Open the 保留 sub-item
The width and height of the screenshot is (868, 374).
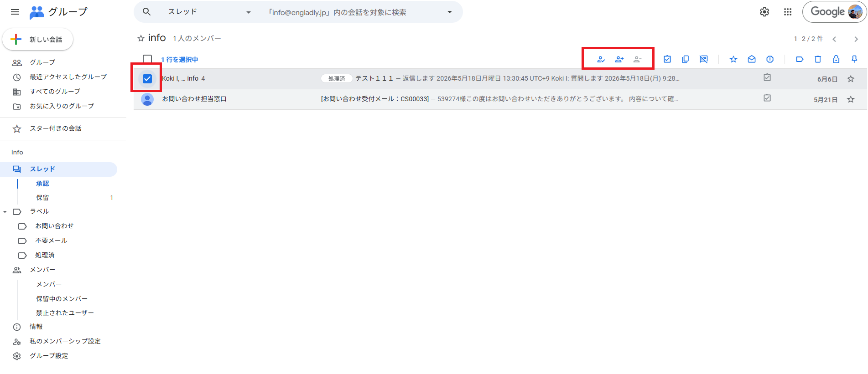42,198
